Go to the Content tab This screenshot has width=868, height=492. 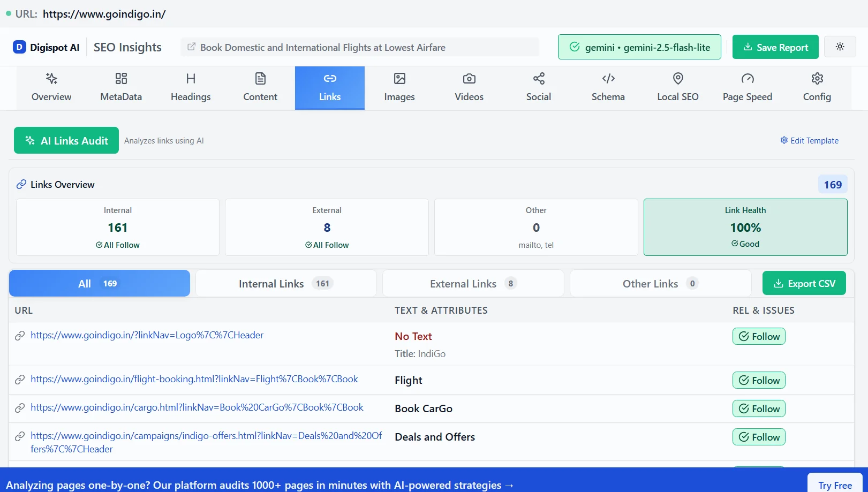(x=260, y=88)
